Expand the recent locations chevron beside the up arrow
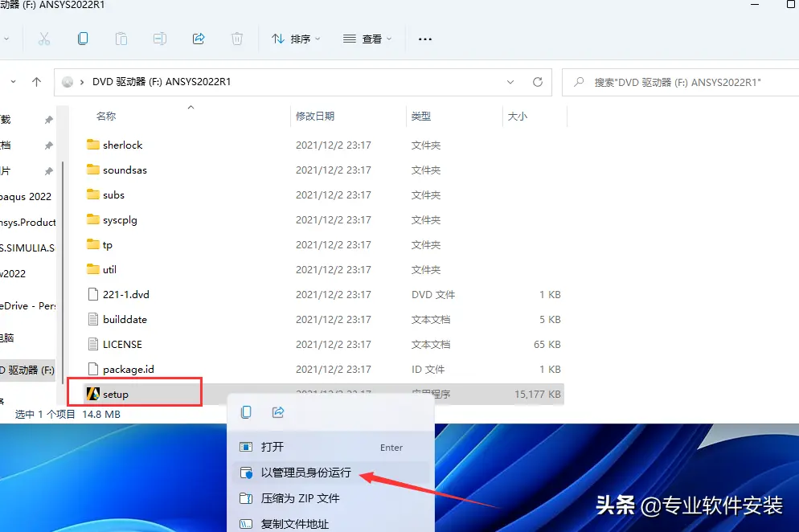 (x=13, y=82)
